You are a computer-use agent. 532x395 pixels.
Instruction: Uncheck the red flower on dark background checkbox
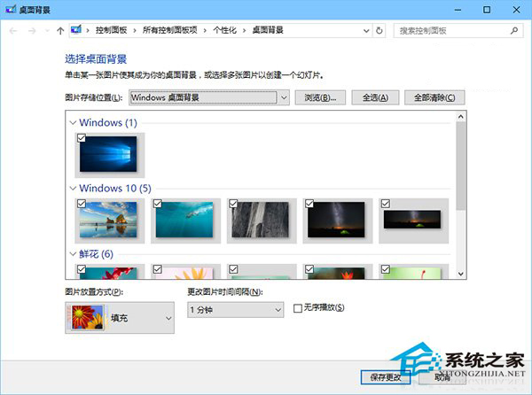(309, 269)
